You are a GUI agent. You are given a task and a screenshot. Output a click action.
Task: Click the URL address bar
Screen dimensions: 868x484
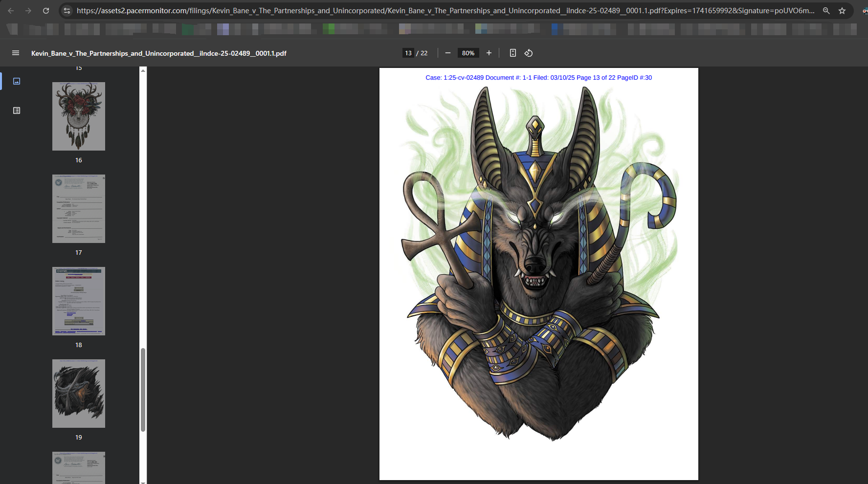click(445, 10)
